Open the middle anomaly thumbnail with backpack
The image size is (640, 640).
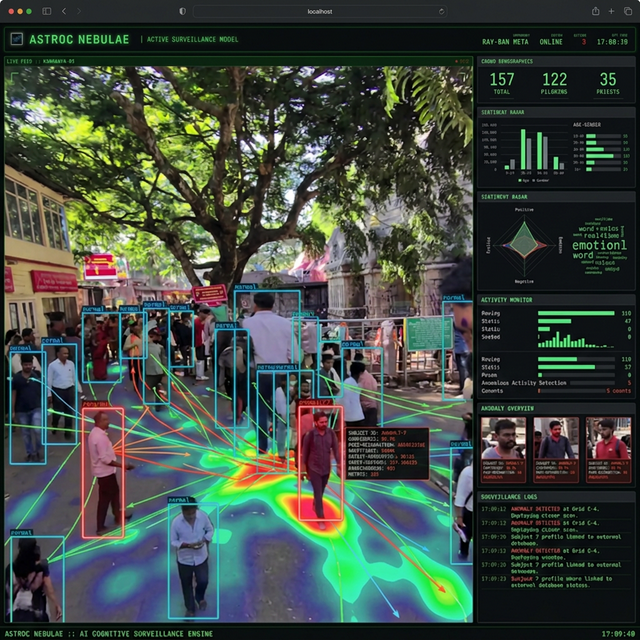(x=556, y=450)
